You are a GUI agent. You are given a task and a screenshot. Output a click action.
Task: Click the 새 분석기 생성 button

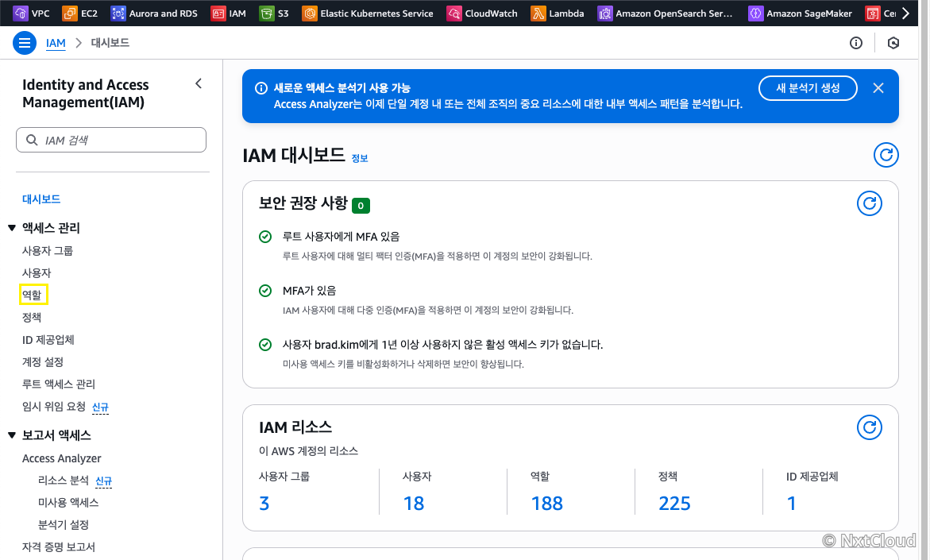pos(808,88)
